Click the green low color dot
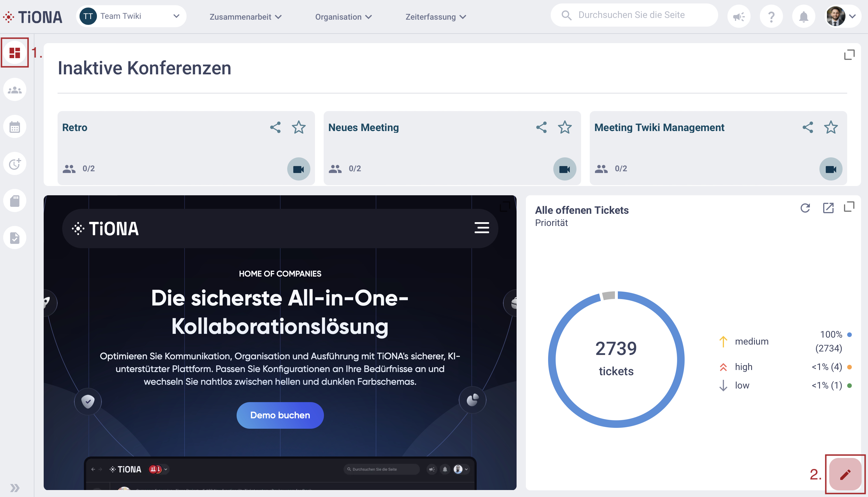868x497 pixels. coord(849,385)
